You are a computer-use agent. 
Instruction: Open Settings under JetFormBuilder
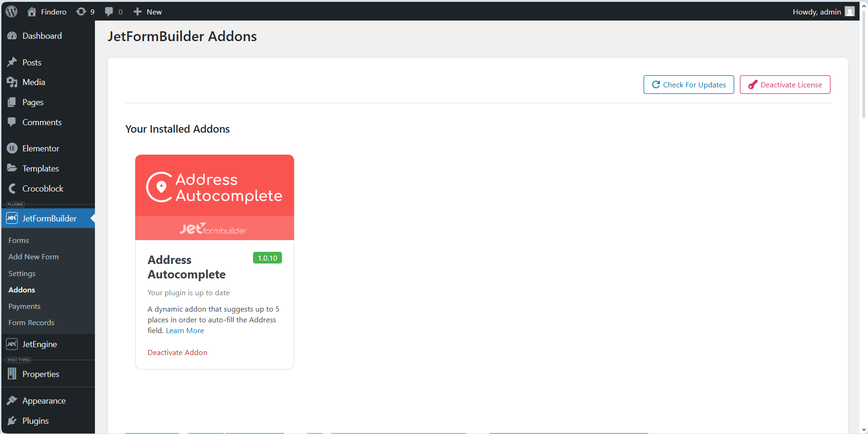point(22,273)
